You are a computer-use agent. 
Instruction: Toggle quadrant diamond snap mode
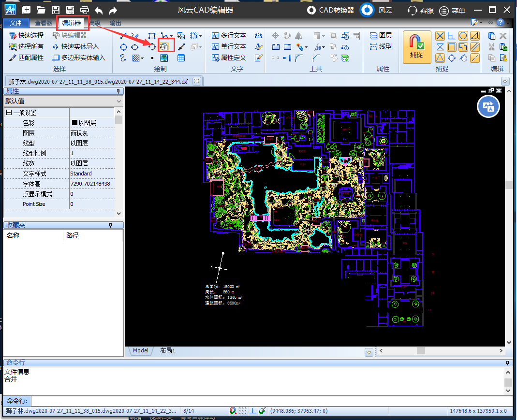tap(451, 58)
